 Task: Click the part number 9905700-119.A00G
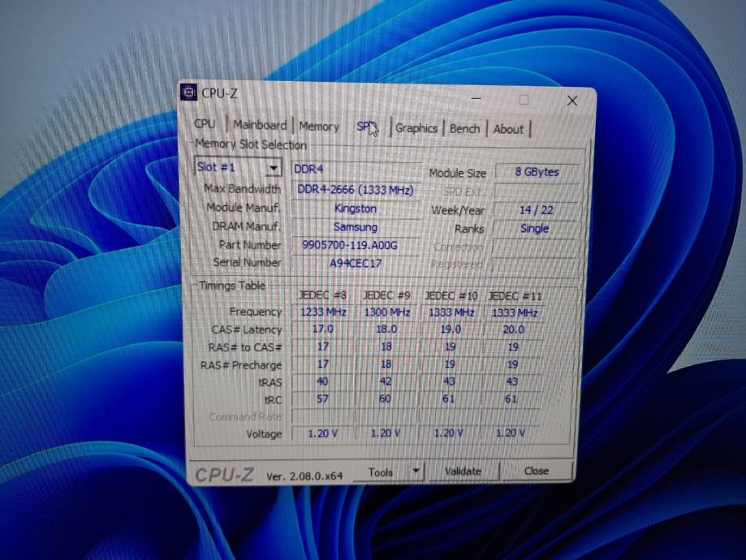[x=350, y=245]
